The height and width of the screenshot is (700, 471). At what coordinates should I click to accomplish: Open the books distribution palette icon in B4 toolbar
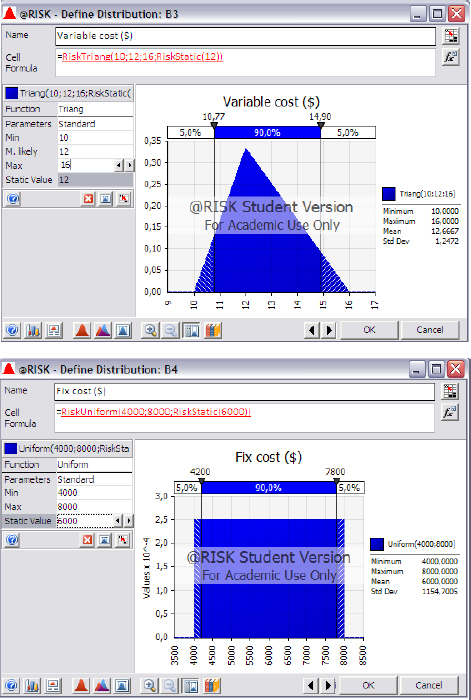click(x=213, y=685)
